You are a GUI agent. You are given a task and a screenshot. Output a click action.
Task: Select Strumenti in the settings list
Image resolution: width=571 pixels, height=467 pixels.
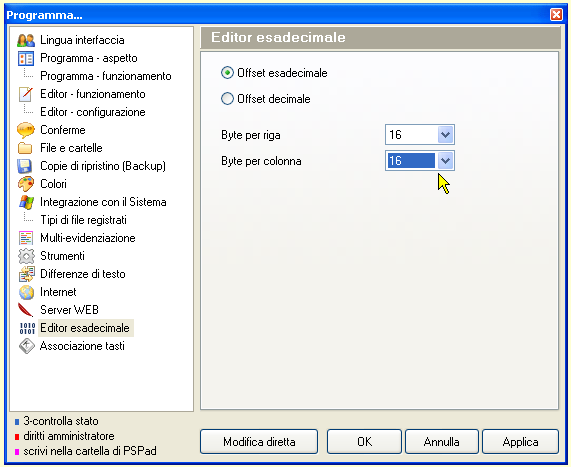point(62,256)
